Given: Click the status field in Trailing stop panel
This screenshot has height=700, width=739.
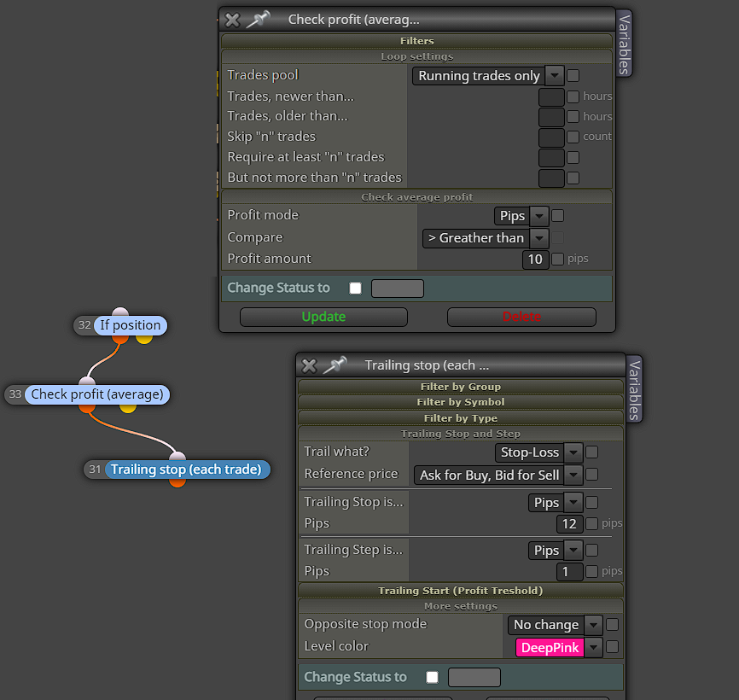Looking at the screenshot, I should [474, 677].
